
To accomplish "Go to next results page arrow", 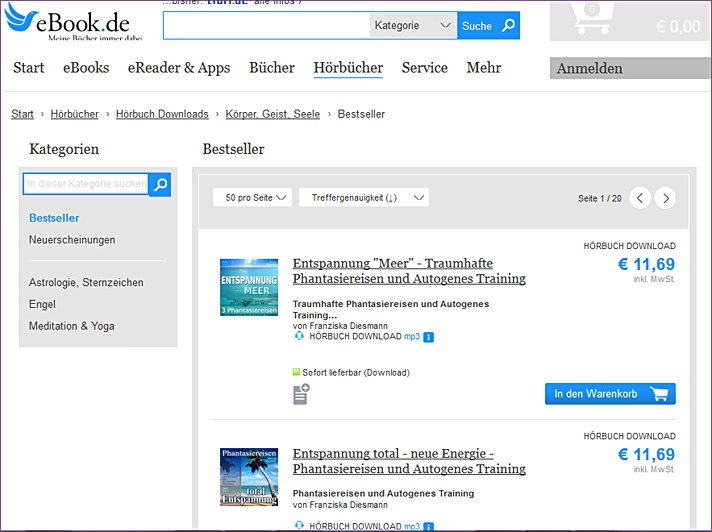I will pos(665,198).
